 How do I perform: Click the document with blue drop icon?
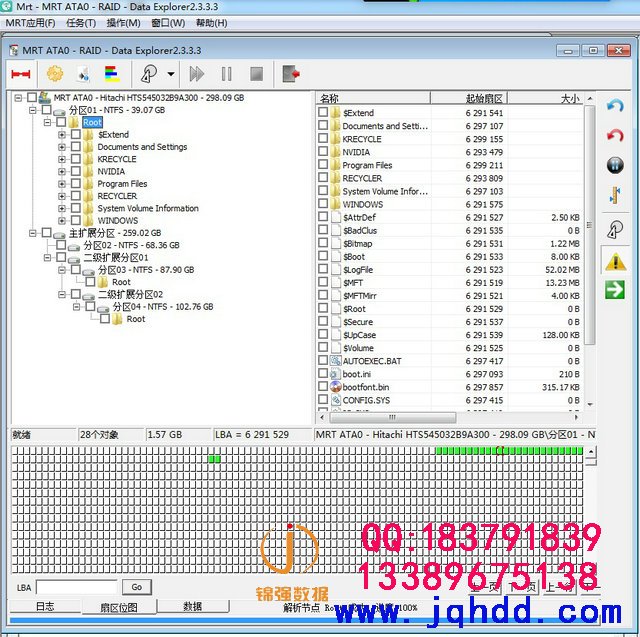click(83, 74)
